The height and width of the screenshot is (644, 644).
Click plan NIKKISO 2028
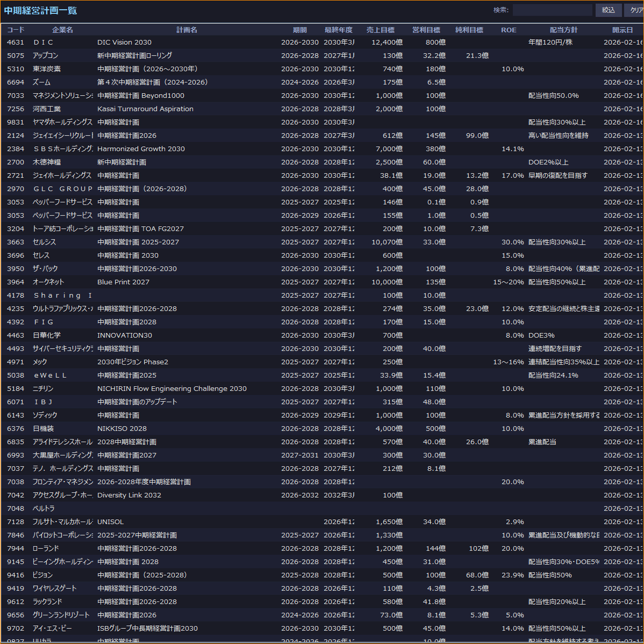pos(121,428)
